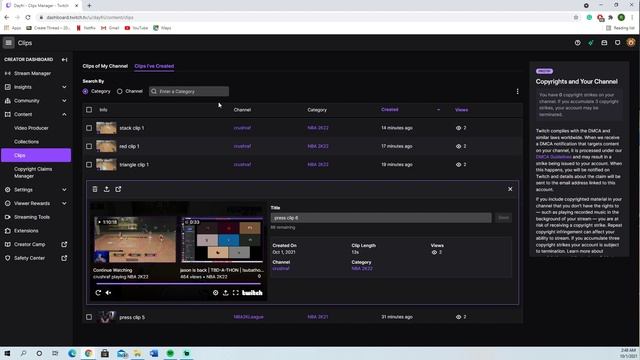This screenshot has height=360, width=640.
Task: Select the Channel search radio button
Action: pos(120,91)
